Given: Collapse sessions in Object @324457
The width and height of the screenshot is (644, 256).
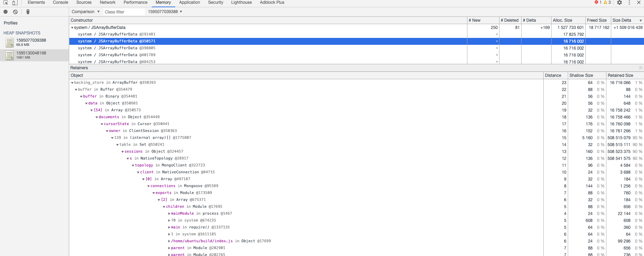Looking at the screenshot, I should coord(122,152).
